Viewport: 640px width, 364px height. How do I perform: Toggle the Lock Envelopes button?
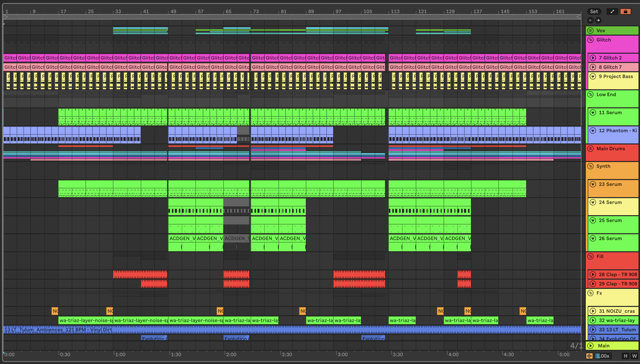(626, 11)
